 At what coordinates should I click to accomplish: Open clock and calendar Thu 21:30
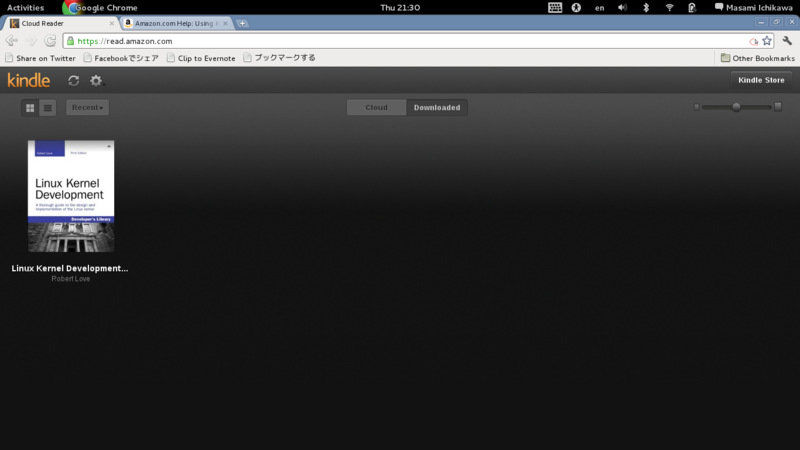tap(400, 8)
